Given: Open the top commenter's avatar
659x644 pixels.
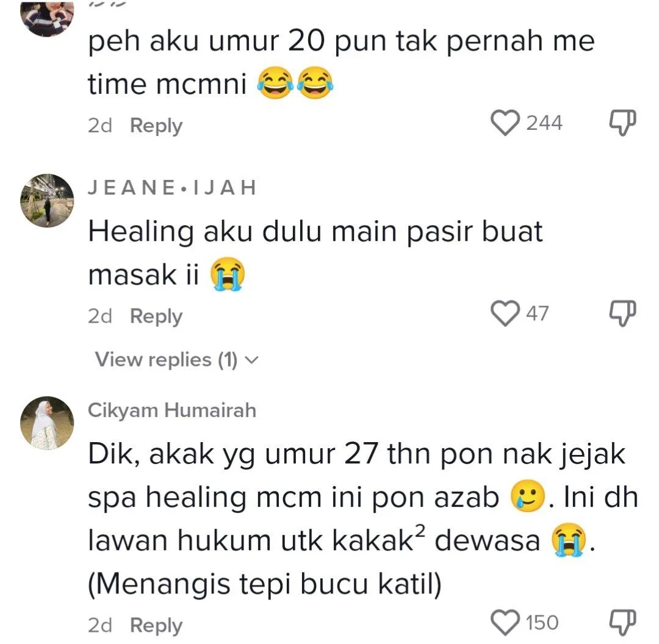Looking at the screenshot, I should [x=47, y=17].
